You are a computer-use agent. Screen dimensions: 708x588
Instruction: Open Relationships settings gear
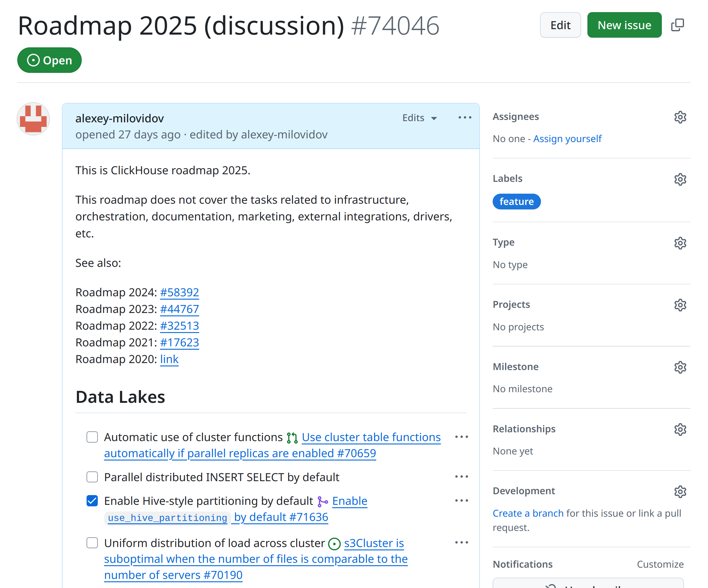[680, 430]
